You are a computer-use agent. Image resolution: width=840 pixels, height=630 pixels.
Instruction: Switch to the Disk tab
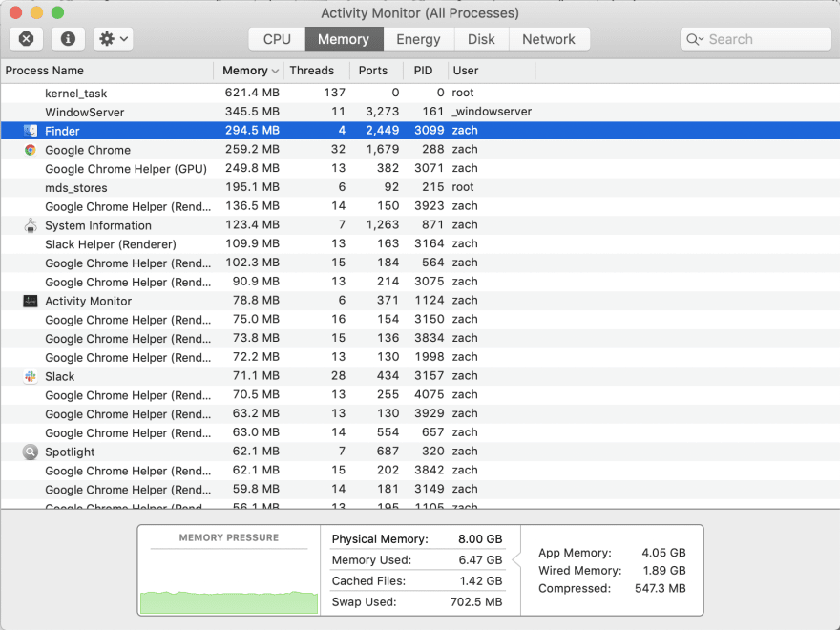point(481,39)
